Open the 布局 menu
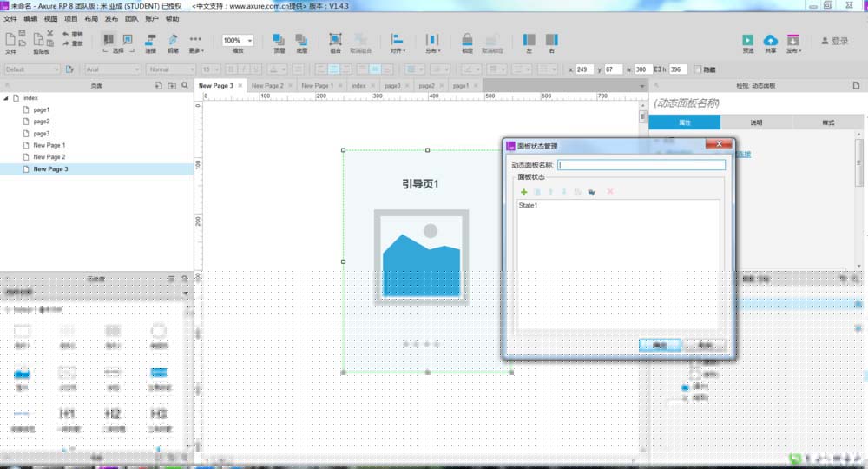Viewport: 868px width, 469px height. [x=91, y=19]
